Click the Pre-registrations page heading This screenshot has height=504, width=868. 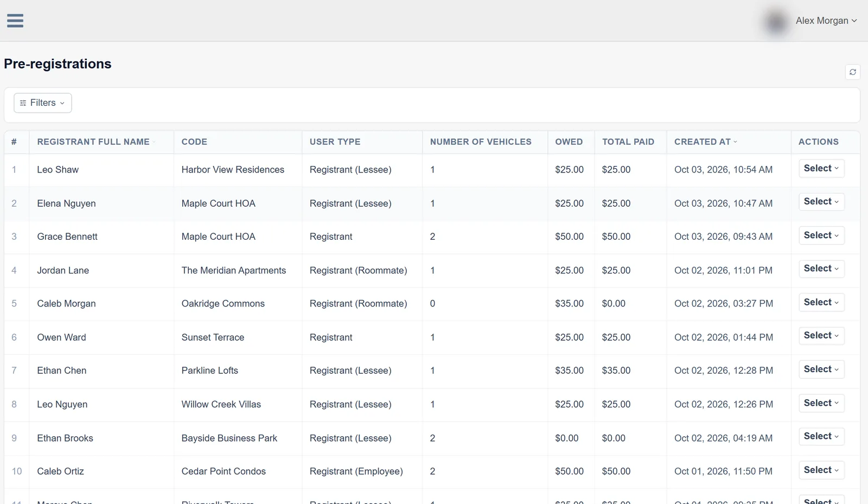point(58,64)
